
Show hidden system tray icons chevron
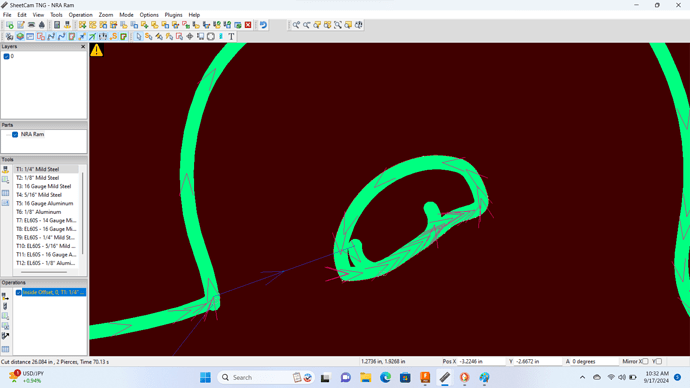(582, 377)
